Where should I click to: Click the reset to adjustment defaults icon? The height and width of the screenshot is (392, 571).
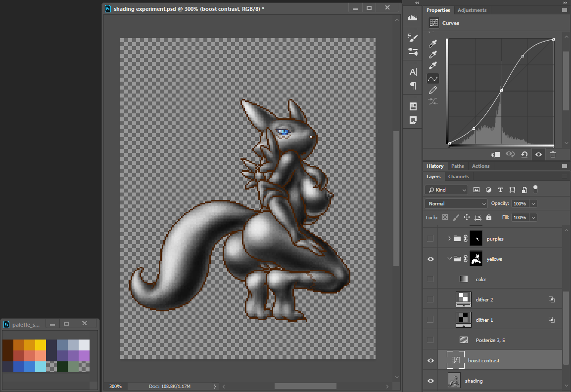pos(524,154)
